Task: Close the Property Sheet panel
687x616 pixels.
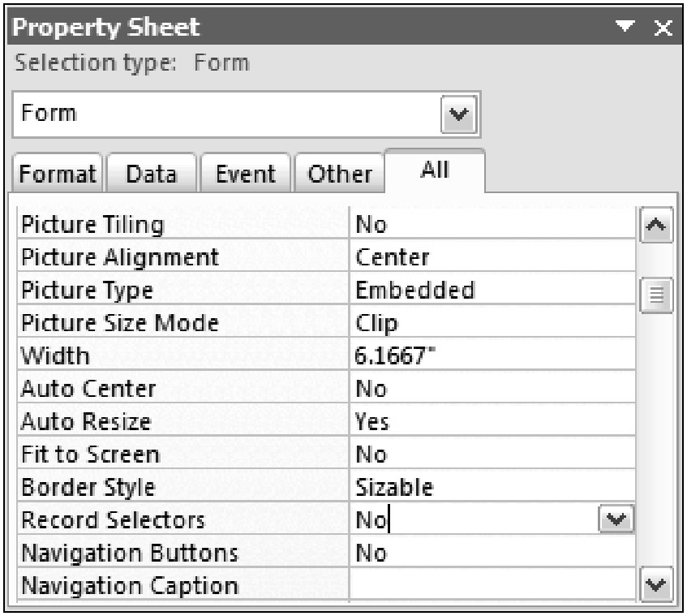Action: 663,29
